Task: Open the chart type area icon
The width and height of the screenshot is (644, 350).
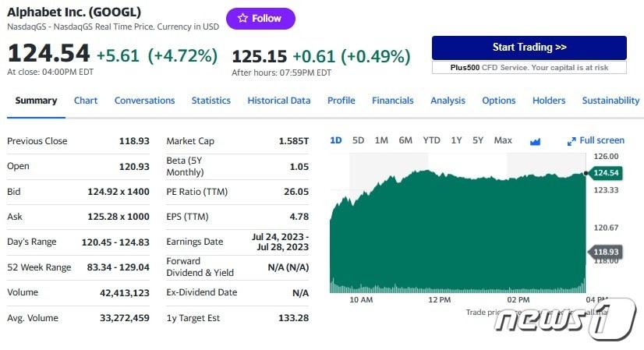Action: tap(535, 142)
